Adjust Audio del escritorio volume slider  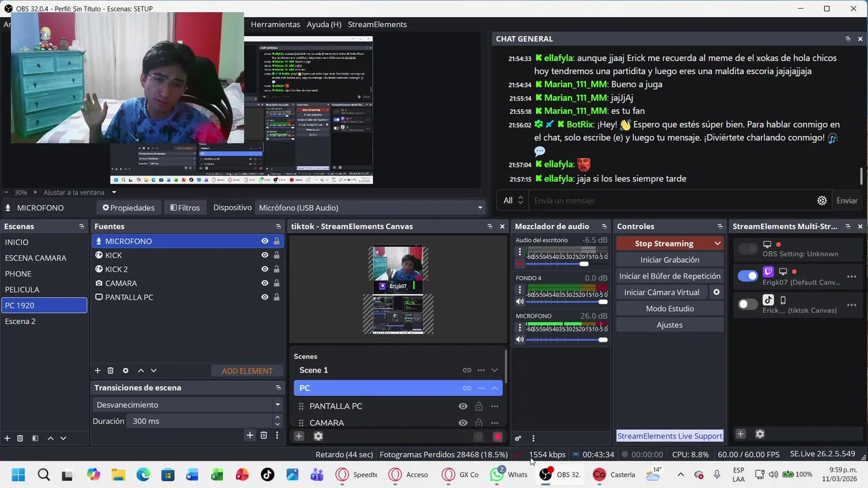[x=567, y=264]
